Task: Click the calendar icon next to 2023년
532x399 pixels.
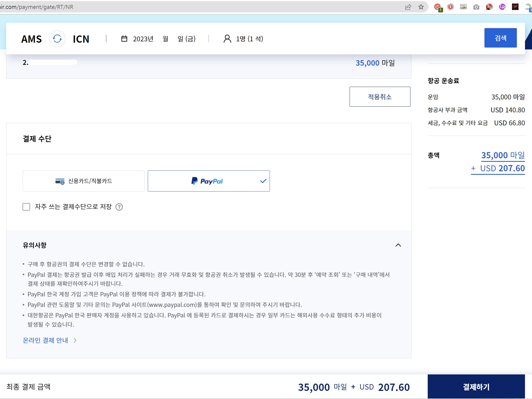Action: pos(124,39)
